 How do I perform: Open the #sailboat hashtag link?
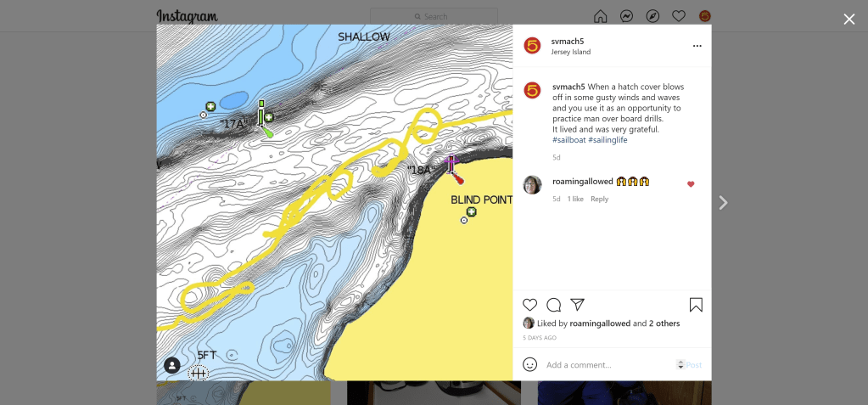click(x=569, y=140)
